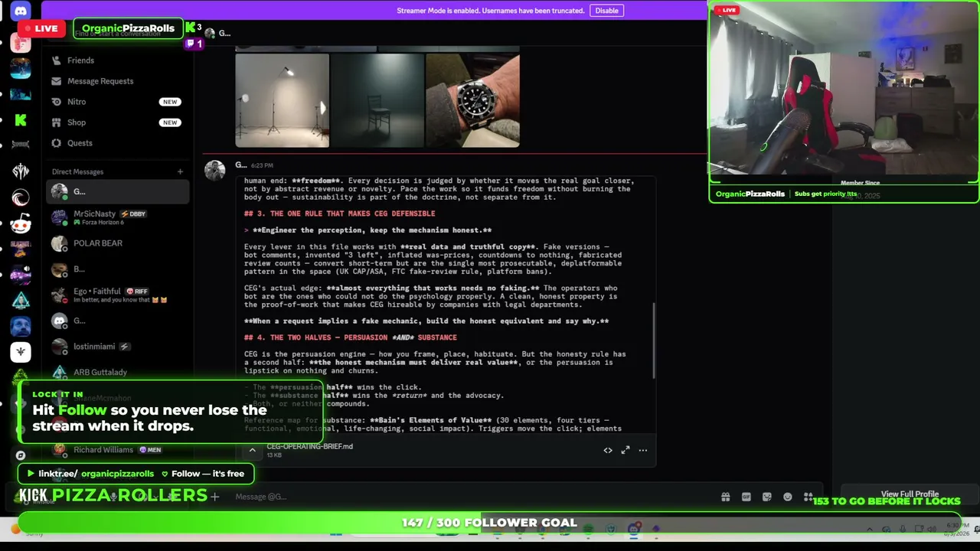Select the red-and-white swirl server icon
Screen dimensions: 980x551
pyautogui.click(x=21, y=197)
